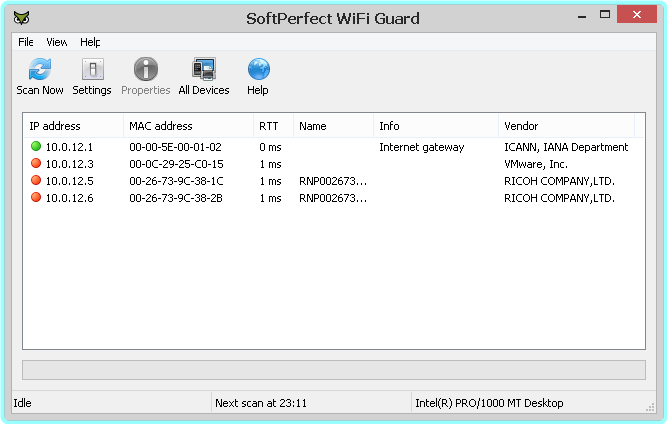Open the View menu
This screenshot has height=424, width=667.
tap(57, 42)
